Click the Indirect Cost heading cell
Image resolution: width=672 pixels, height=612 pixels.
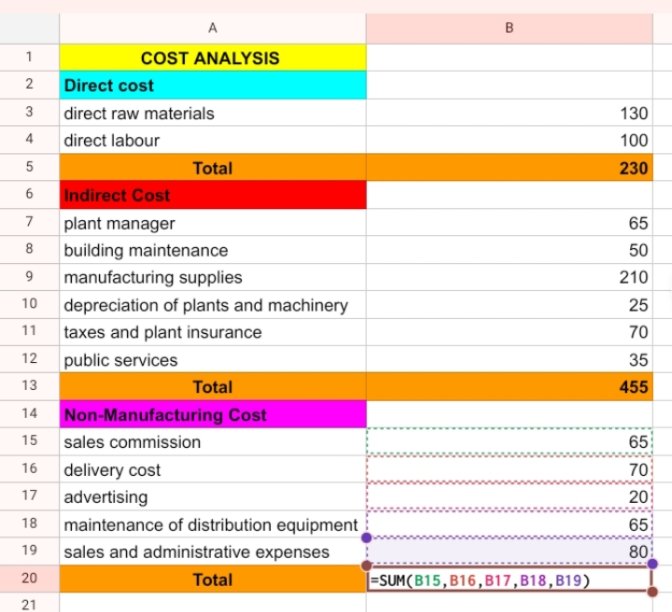click(x=213, y=195)
